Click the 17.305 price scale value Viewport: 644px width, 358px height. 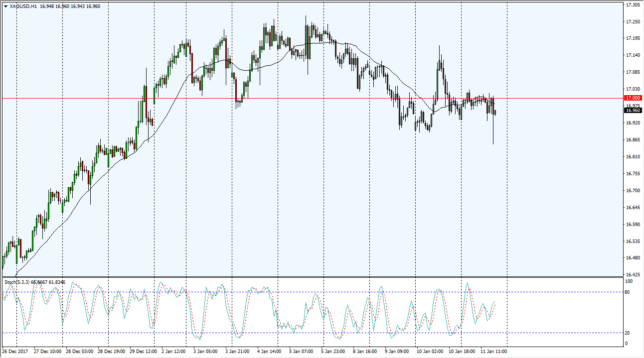(633, 4)
